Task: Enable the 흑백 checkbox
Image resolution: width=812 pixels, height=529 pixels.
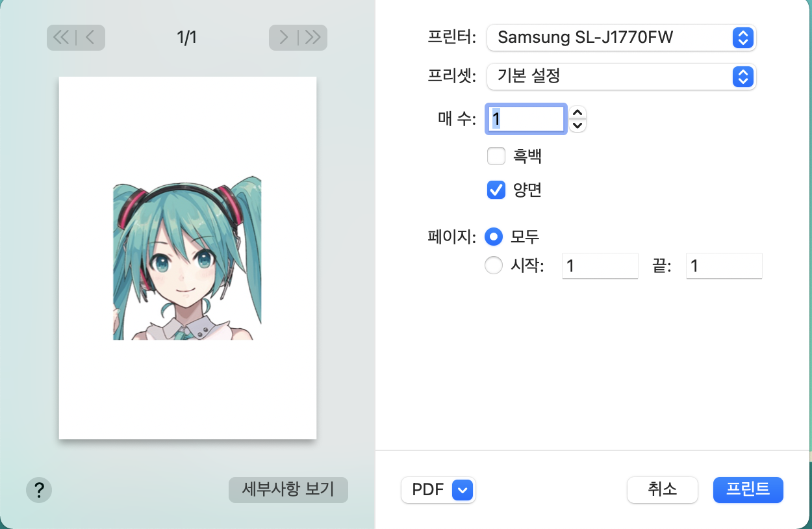Action: pyautogui.click(x=496, y=156)
